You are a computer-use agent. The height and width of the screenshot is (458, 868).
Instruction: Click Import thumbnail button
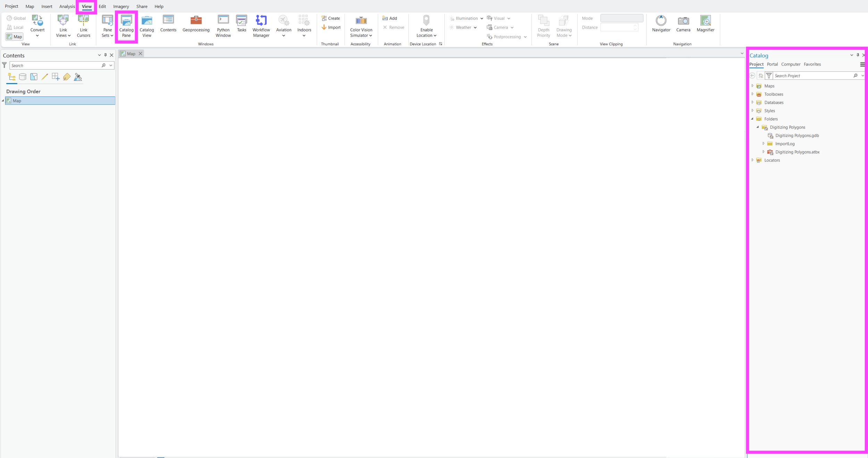coord(331,27)
